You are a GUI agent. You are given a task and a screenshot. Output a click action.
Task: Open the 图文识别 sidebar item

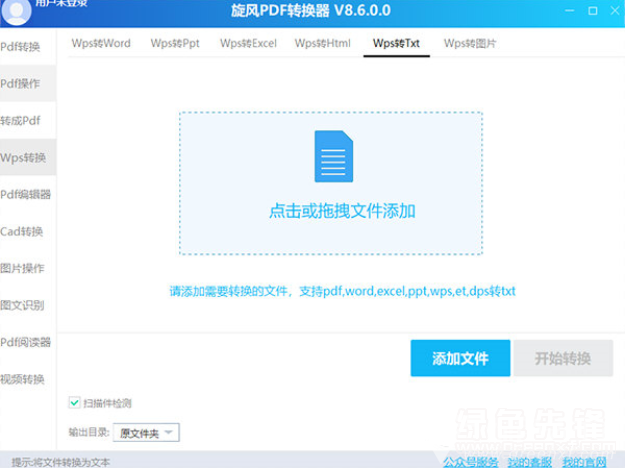point(28,305)
